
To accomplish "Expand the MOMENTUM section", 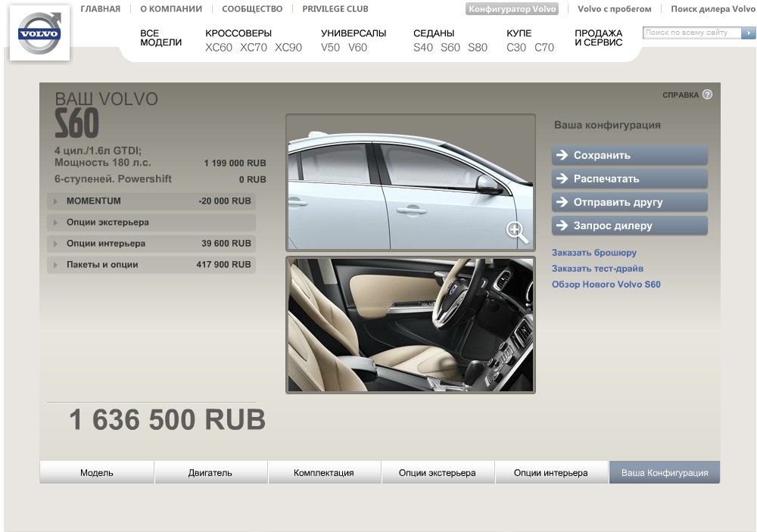I will pos(56,201).
